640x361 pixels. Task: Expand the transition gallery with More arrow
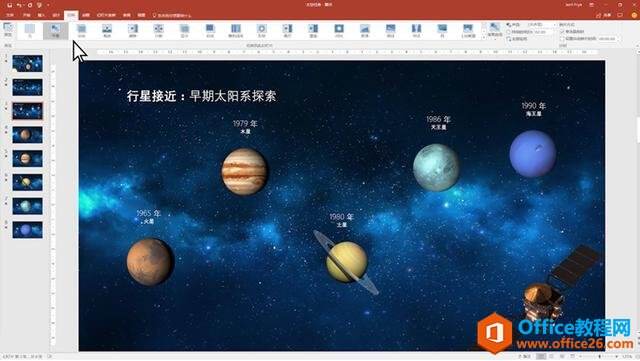coord(484,37)
